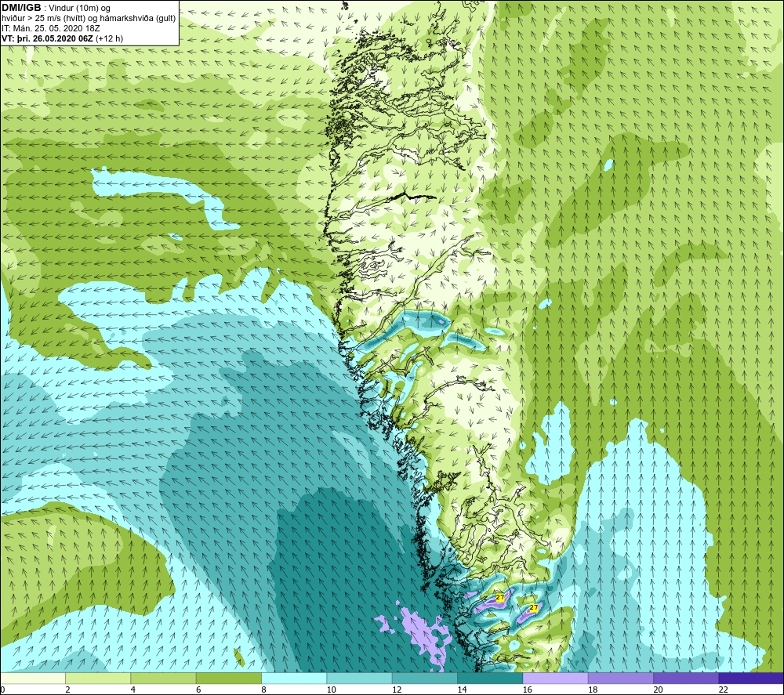This screenshot has height=695, width=784.
Task: Click the 2–4 m/s light green swatch
Action: point(98,678)
